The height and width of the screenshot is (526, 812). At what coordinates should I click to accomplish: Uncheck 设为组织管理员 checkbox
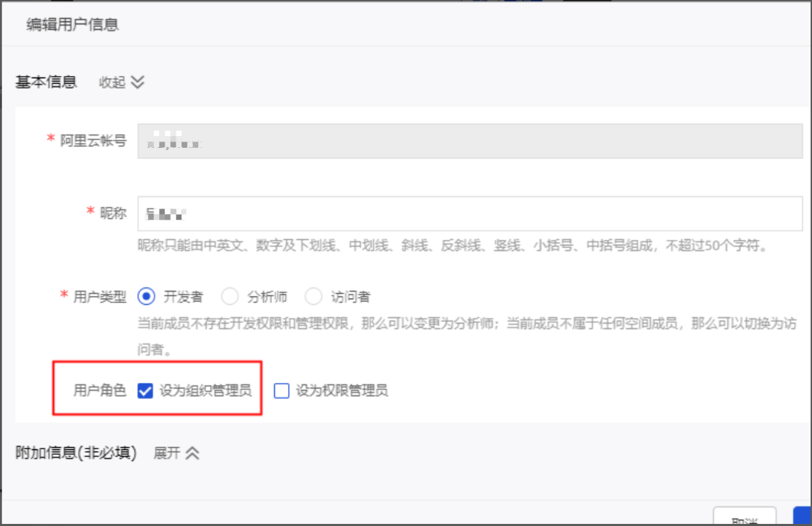146,391
